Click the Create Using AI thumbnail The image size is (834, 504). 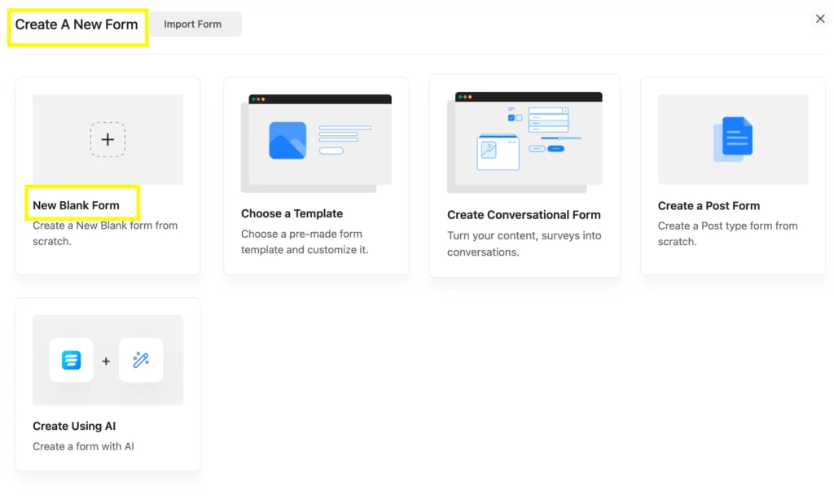pos(108,360)
